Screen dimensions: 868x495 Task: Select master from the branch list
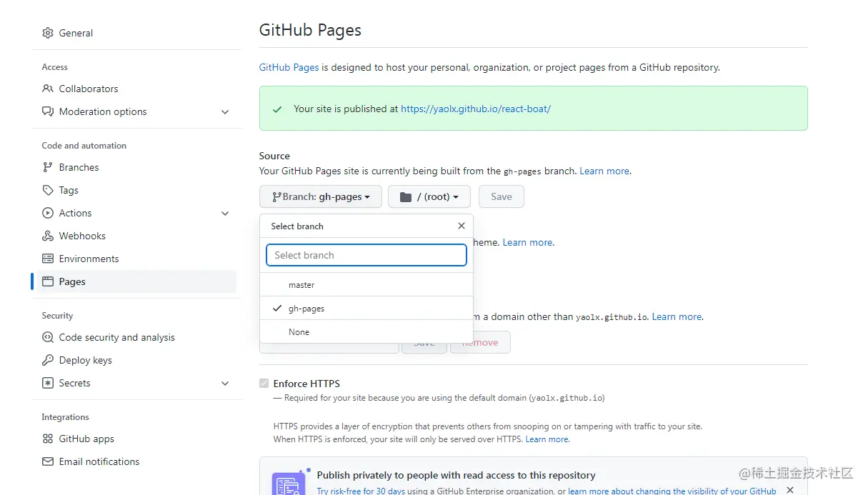pos(301,284)
